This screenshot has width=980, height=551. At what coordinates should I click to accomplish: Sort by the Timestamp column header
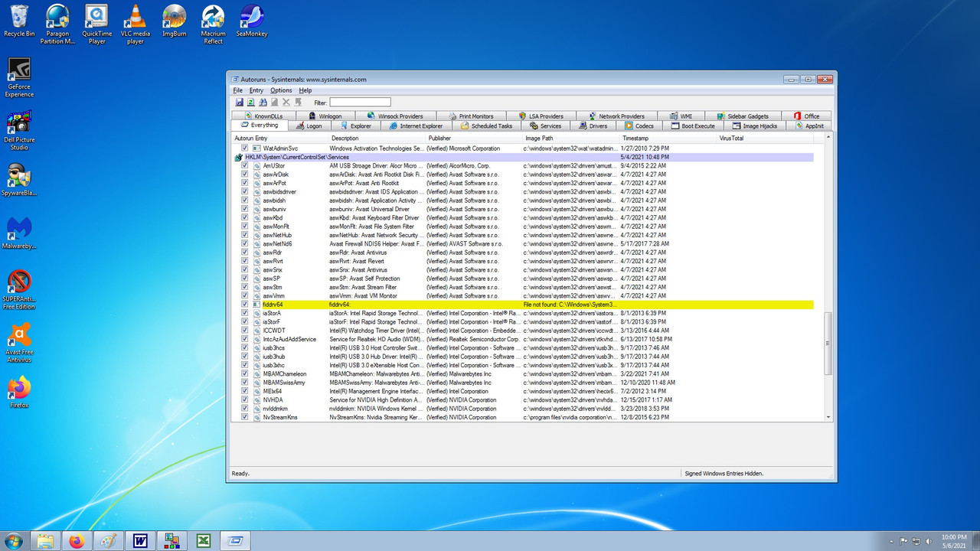point(668,139)
